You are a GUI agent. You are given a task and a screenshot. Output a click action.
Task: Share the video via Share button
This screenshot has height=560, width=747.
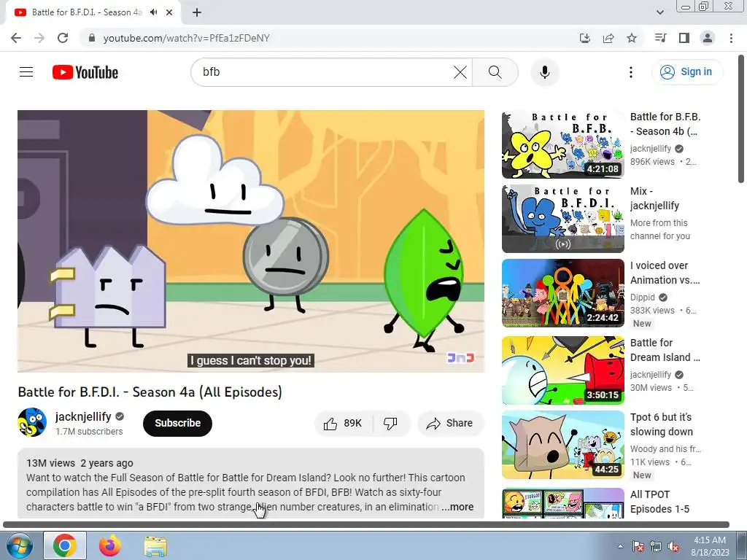click(450, 424)
